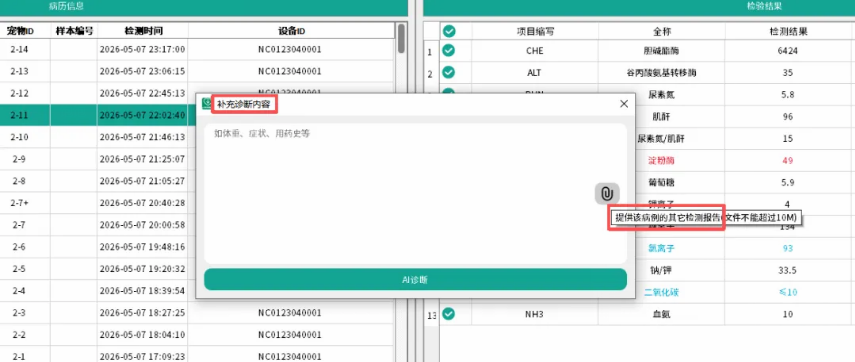
Task: Start the AI诊断 analysis button
Action: pyautogui.click(x=415, y=280)
